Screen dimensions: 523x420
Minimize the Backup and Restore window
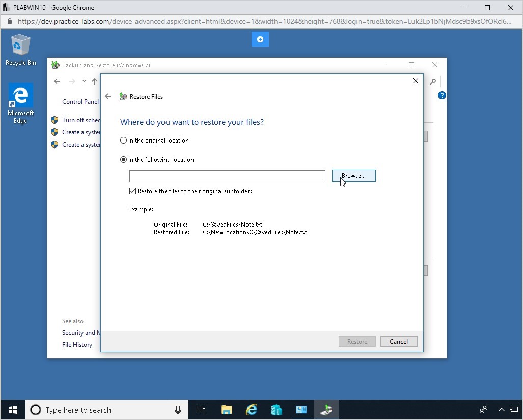[x=389, y=65]
